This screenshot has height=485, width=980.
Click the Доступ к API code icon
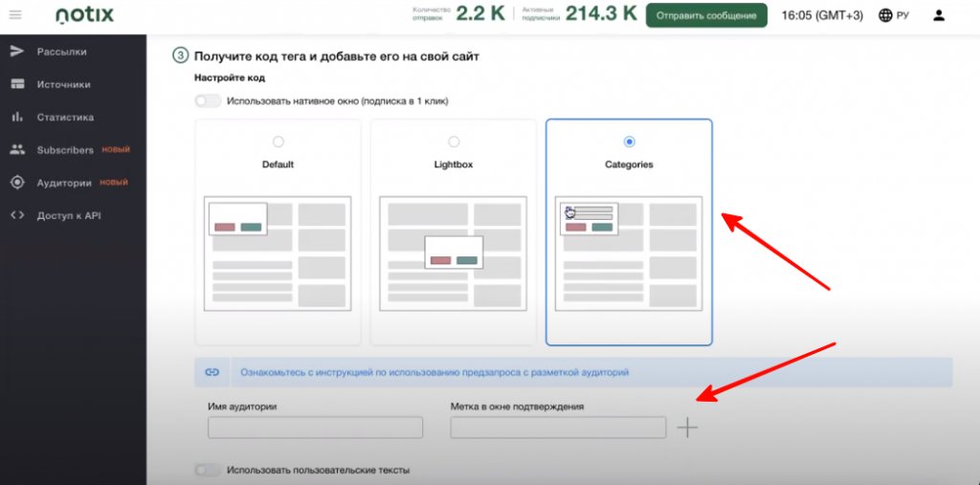17,215
